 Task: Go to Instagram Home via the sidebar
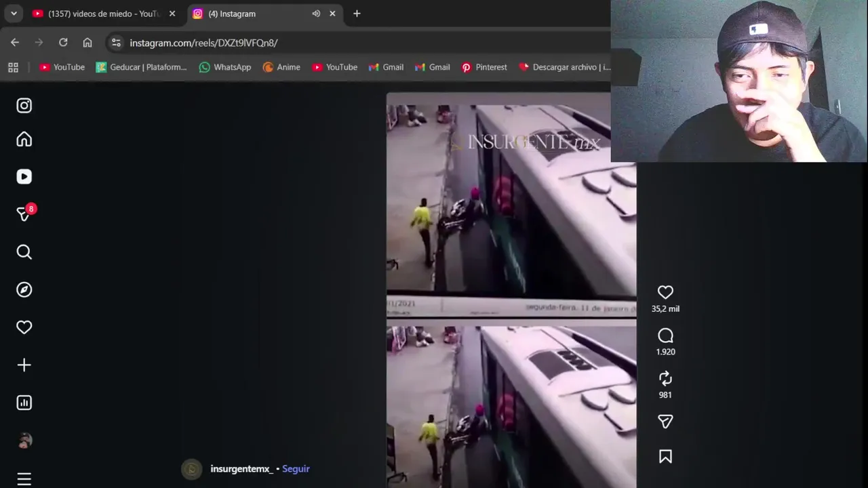pyautogui.click(x=24, y=139)
